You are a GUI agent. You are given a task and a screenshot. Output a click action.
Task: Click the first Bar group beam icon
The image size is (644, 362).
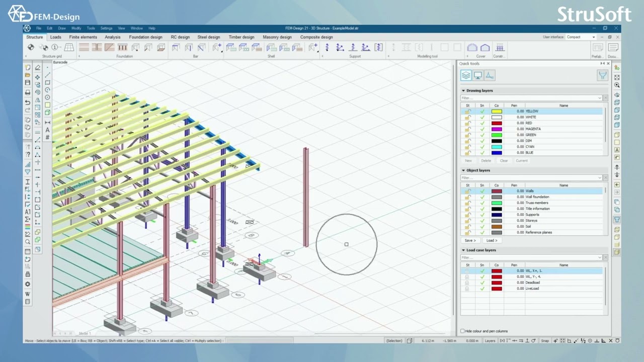[176, 47]
